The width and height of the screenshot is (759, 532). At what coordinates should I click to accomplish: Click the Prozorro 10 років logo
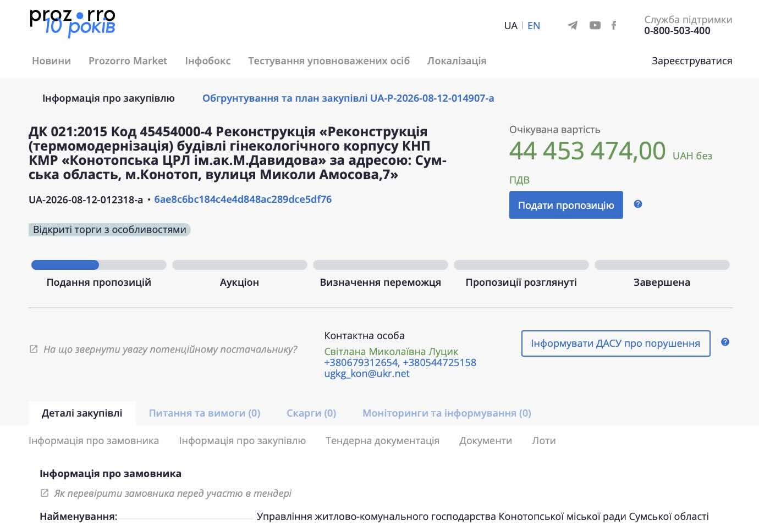[73, 23]
